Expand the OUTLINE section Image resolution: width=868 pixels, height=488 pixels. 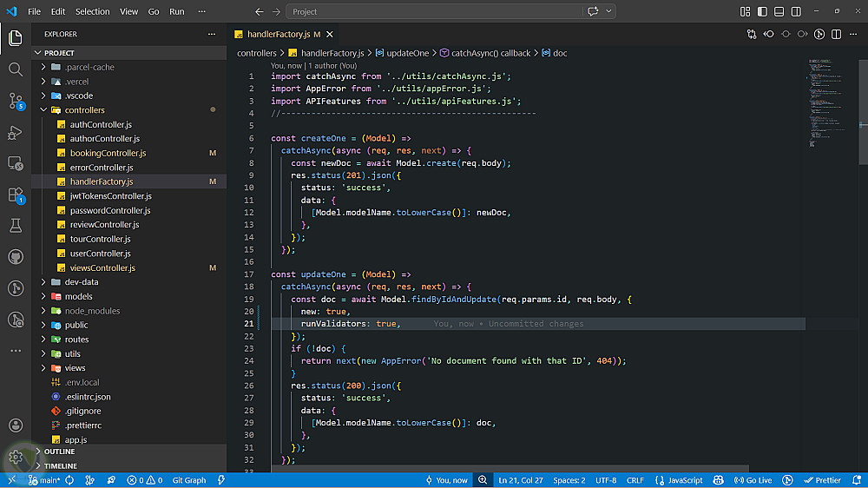[x=59, y=452]
